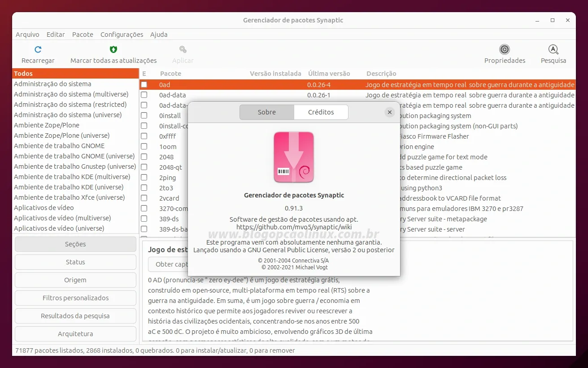The image size is (588, 368).
Task: Open the Ajuda menu
Action: (x=159, y=35)
